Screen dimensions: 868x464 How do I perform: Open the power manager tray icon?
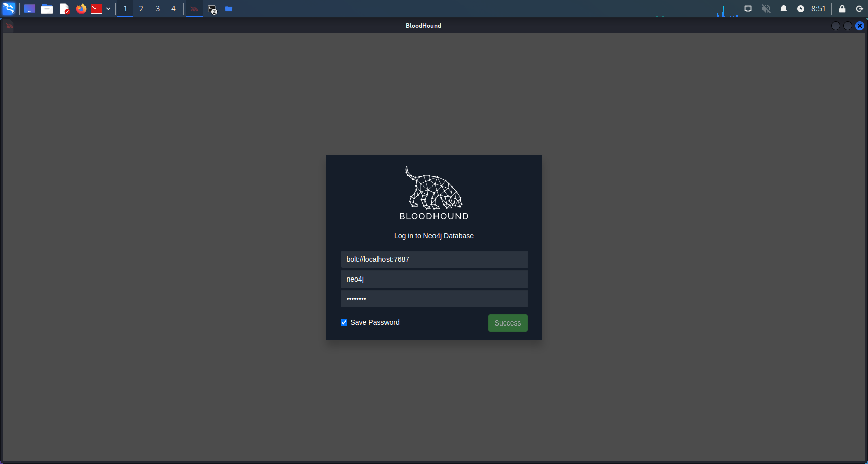(x=801, y=9)
